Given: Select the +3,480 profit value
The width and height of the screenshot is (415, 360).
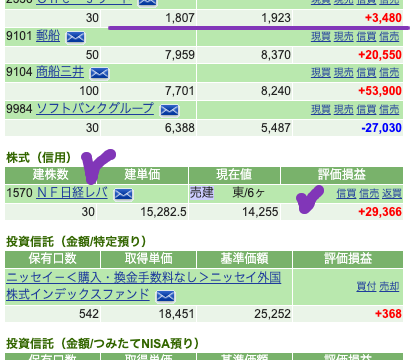Looking at the screenshot, I should point(383,18).
